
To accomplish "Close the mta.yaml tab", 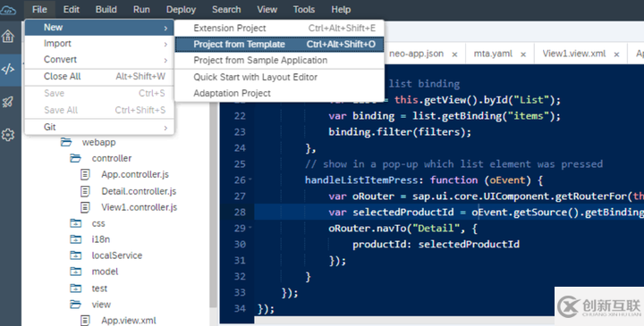I will pyautogui.click(x=523, y=54).
